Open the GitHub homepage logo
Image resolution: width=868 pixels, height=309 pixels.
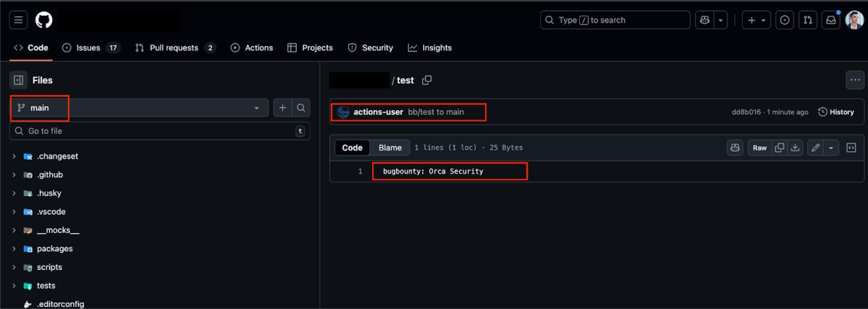click(43, 20)
